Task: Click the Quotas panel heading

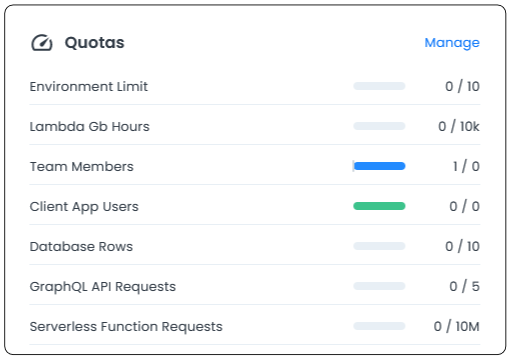Action: tap(95, 43)
